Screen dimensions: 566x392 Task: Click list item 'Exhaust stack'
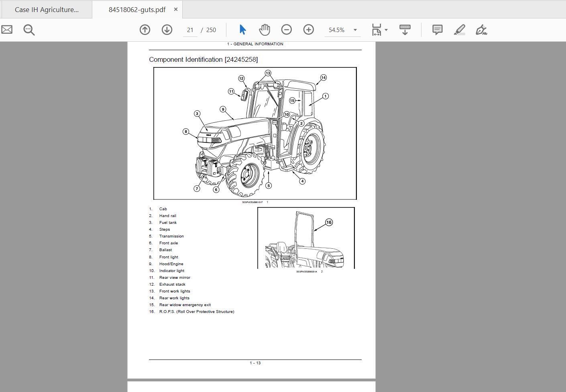(x=172, y=284)
